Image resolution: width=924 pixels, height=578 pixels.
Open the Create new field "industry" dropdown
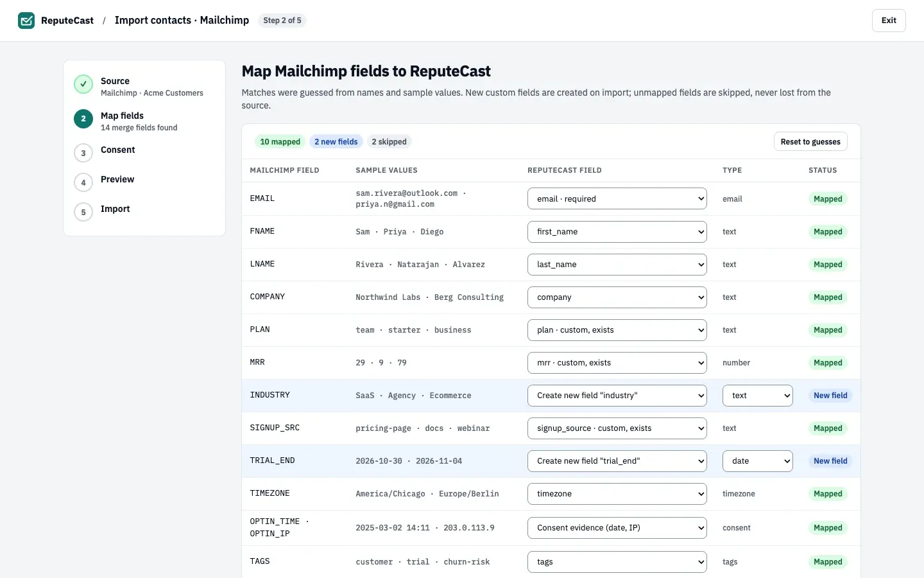coord(617,396)
